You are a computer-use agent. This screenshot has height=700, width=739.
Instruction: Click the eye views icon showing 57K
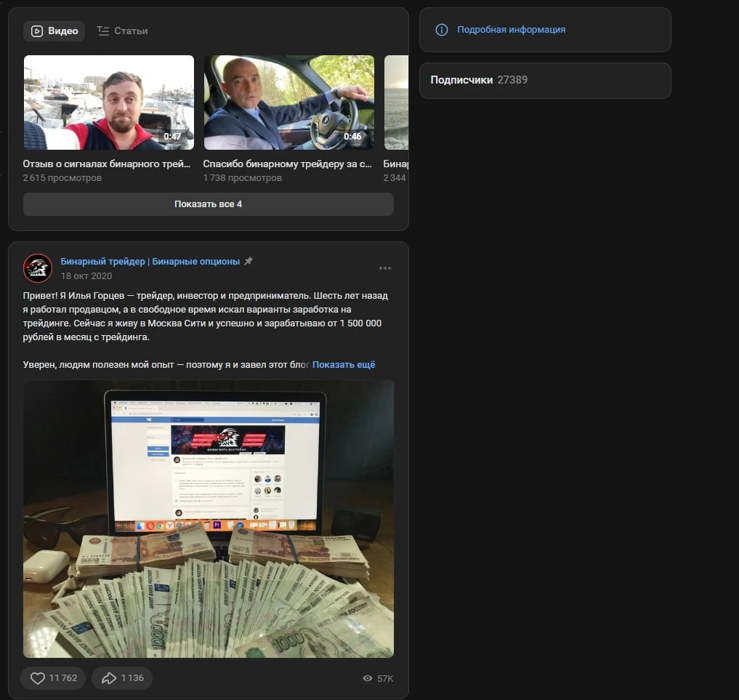tap(368, 678)
